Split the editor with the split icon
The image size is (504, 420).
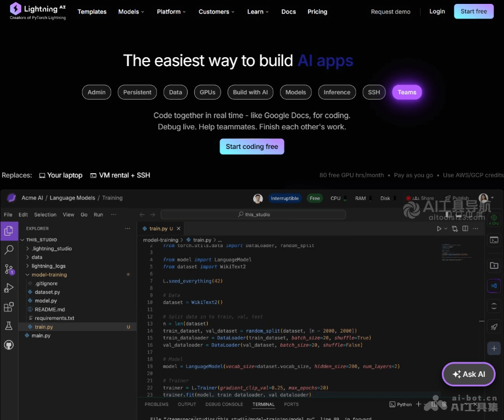coord(465,228)
